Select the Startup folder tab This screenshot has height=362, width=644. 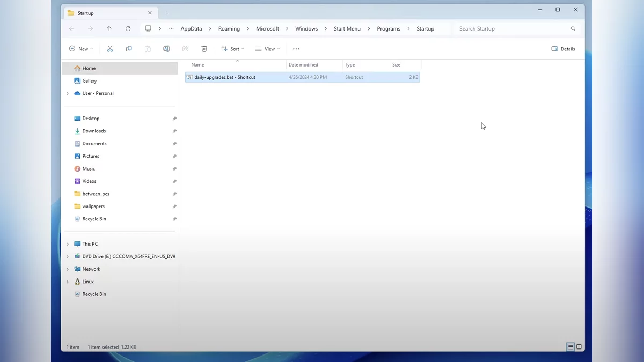[97, 12]
